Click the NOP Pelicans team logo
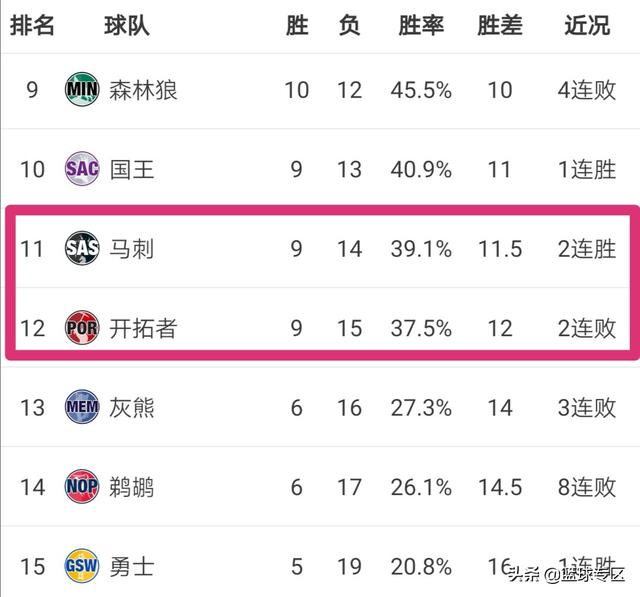The width and height of the screenshot is (640, 597). (82, 486)
